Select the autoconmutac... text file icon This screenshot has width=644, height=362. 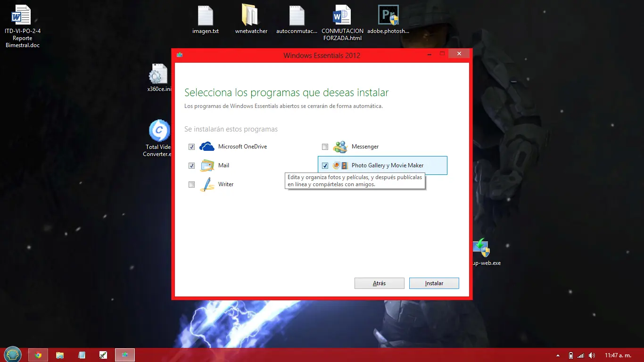pyautogui.click(x=297, y=20)
